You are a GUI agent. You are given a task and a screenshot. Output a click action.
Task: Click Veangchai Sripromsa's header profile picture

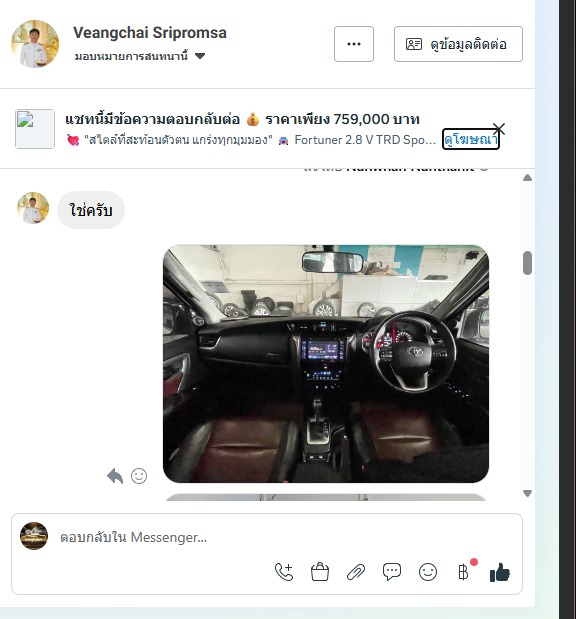(35, 44)
